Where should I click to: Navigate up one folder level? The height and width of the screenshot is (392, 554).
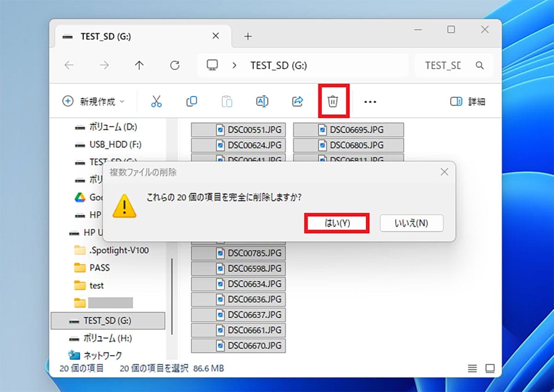[139, 65]
